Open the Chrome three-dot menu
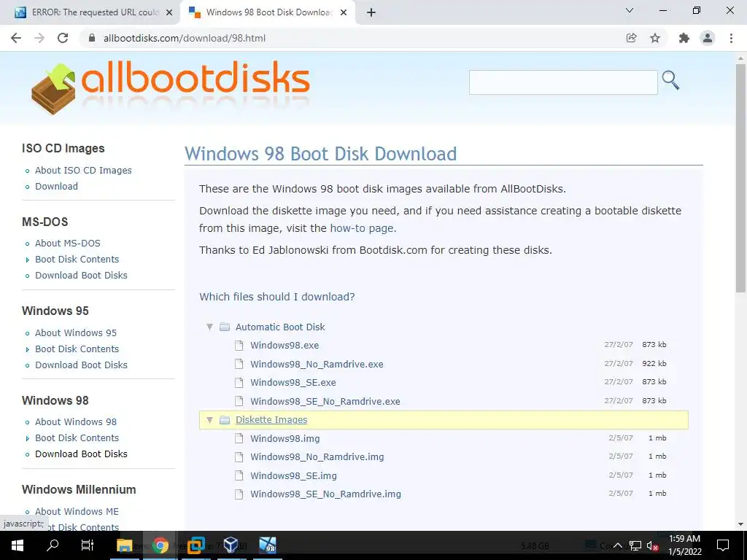The height and width of the screenshot is (560, 747). tap(731, 38)
